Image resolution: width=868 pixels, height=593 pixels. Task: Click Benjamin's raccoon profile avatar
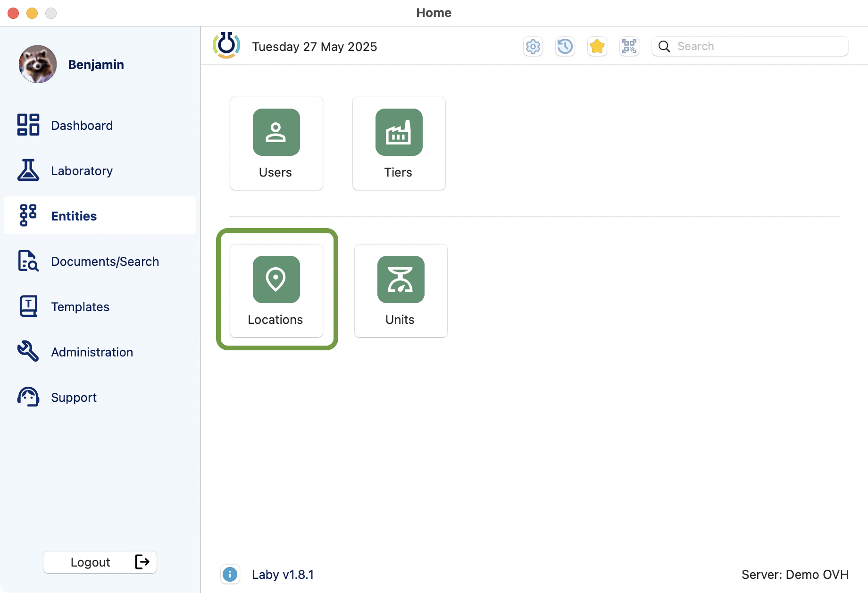click(x=38, y=64)
